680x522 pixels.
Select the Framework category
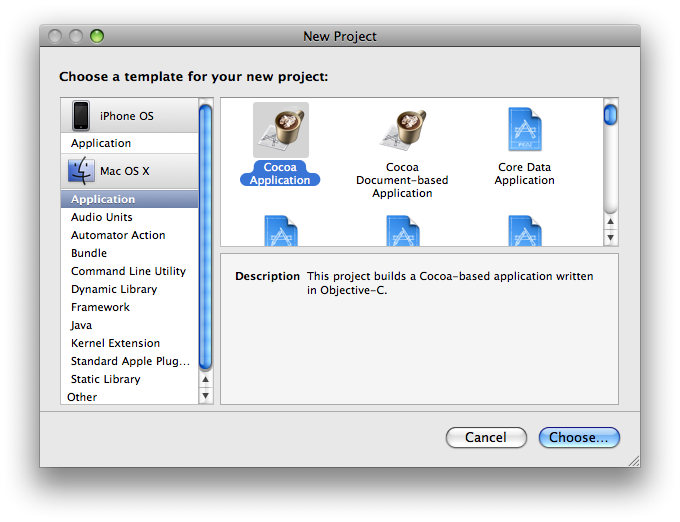point(129,307)
